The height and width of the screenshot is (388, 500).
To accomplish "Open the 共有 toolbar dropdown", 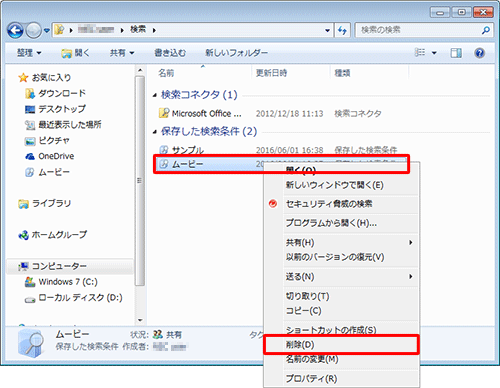I will tap(122, 53).
